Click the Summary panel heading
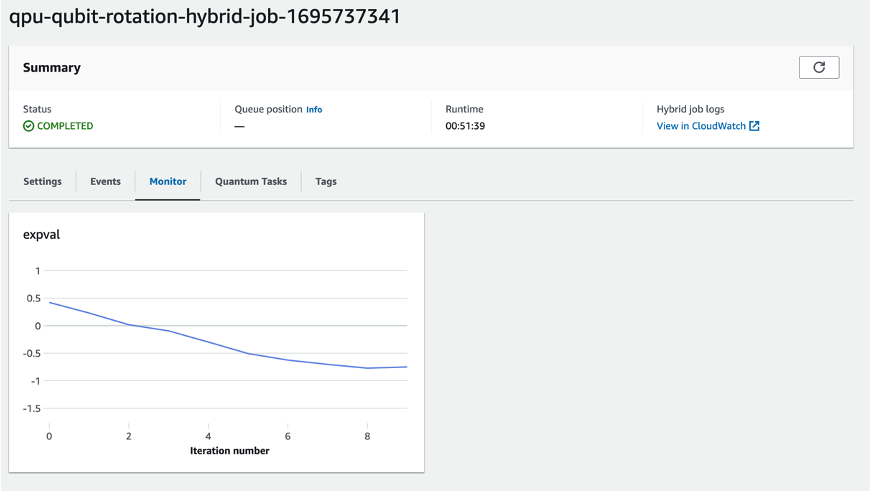This screenshot has height=491, width=870. point(52,68)
